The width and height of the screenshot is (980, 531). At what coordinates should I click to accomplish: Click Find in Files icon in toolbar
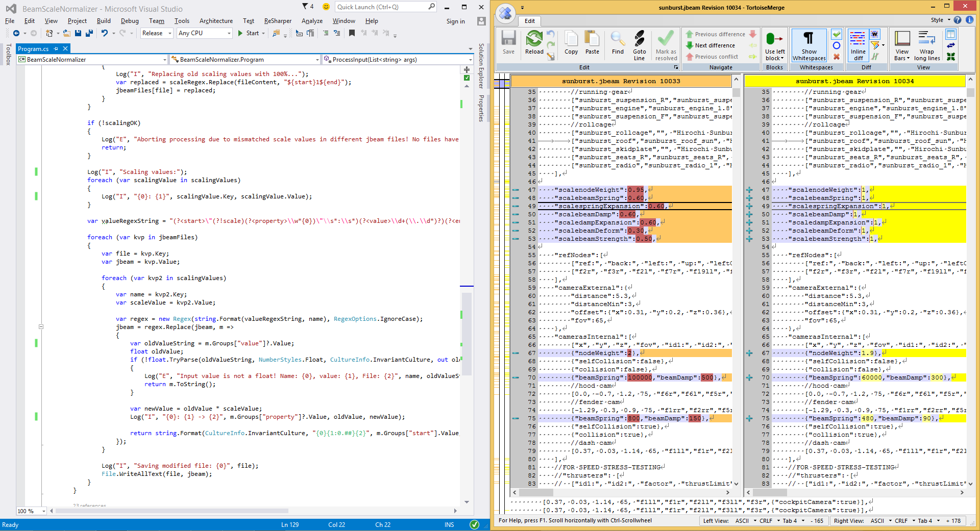click(x=276, y=33)
